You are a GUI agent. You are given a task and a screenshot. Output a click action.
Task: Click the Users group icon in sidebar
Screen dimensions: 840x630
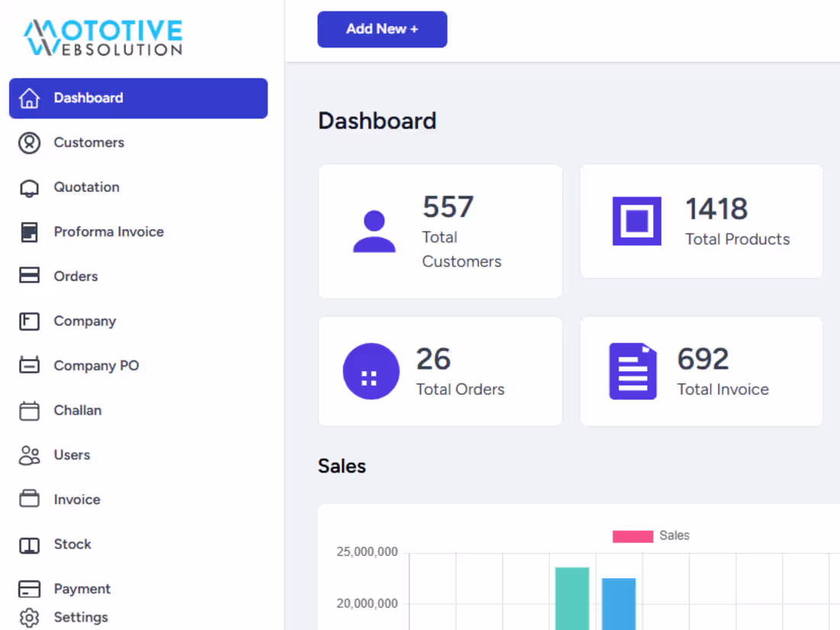pyautogui.click(x=29, y=454)
